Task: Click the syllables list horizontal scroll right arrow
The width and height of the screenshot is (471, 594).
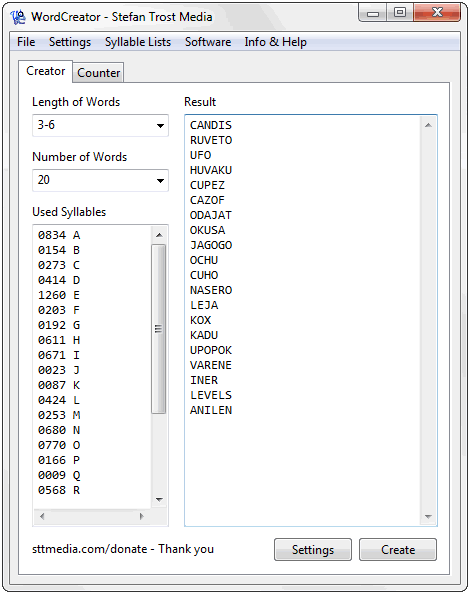Action: (x=141, y=516)
